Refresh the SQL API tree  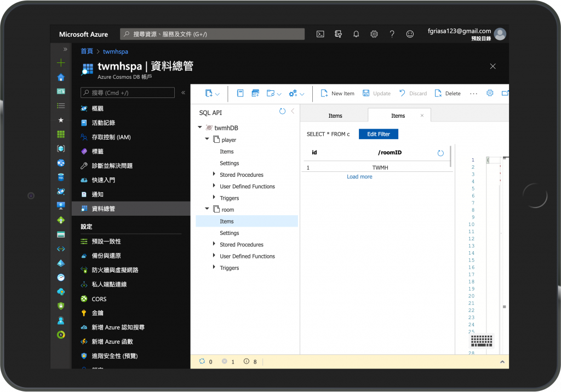282,111
